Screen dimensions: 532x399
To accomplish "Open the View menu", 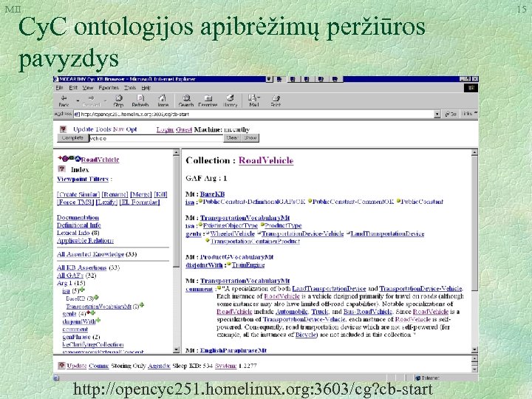I will tap(88, 88).
